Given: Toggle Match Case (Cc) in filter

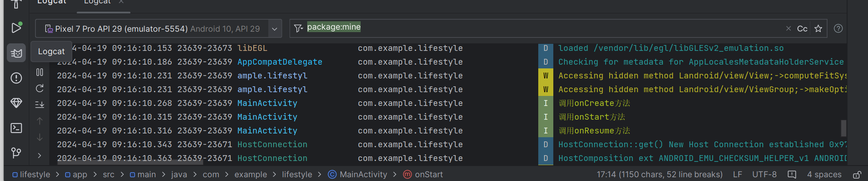Looking at the screenshot, I should click(x=802, y=28).
